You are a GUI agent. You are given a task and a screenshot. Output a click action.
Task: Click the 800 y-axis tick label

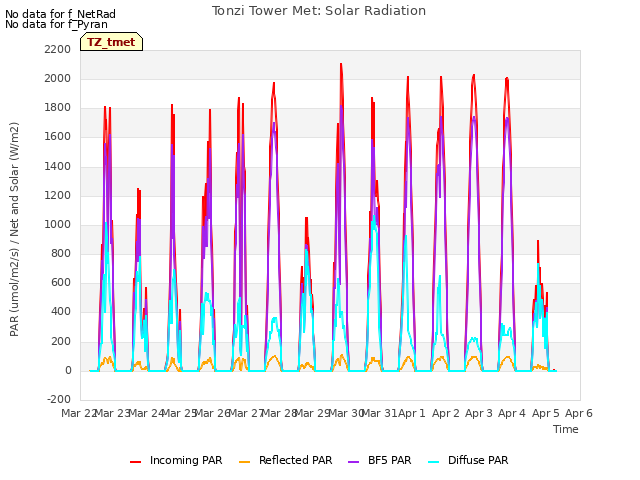point(61,253)
